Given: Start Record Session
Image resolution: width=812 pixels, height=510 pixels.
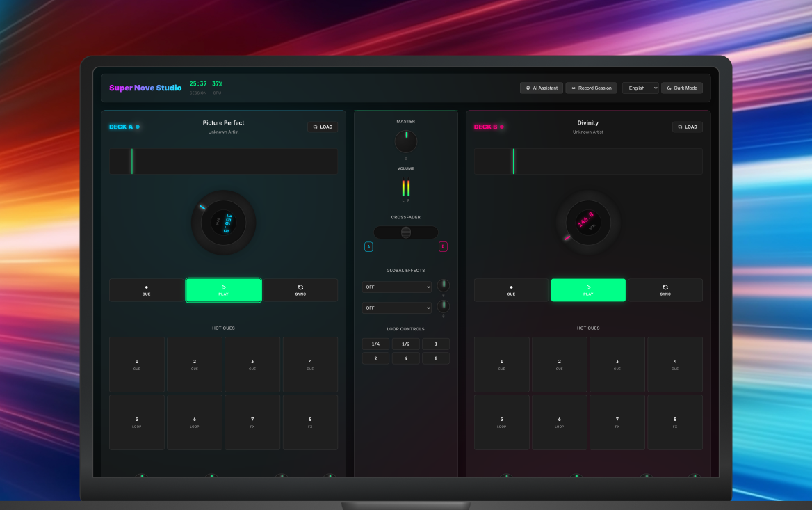Looking at the screenshot, I should [591, 88].
